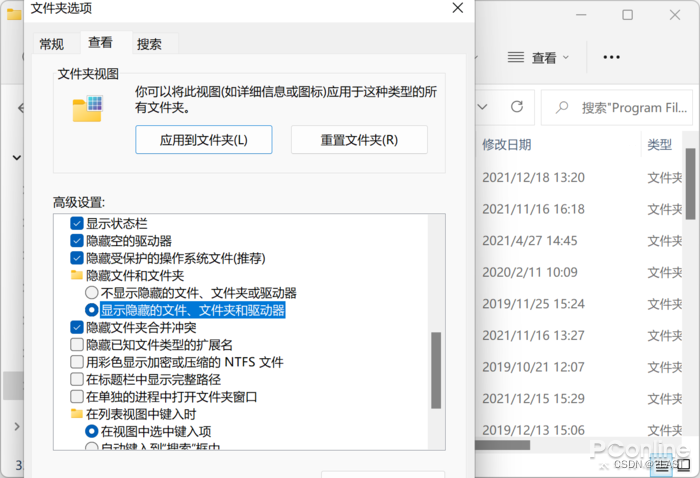Click the folder icon in dialog title bar
Image resolution: width=700 pixels, height=478 pixels.
point(14,14)
